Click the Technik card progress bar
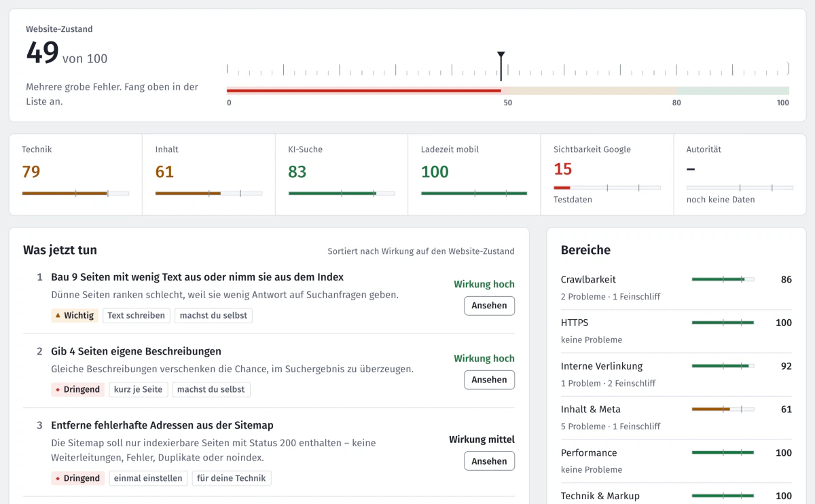The image size is (815, 504). coord(75,194)
